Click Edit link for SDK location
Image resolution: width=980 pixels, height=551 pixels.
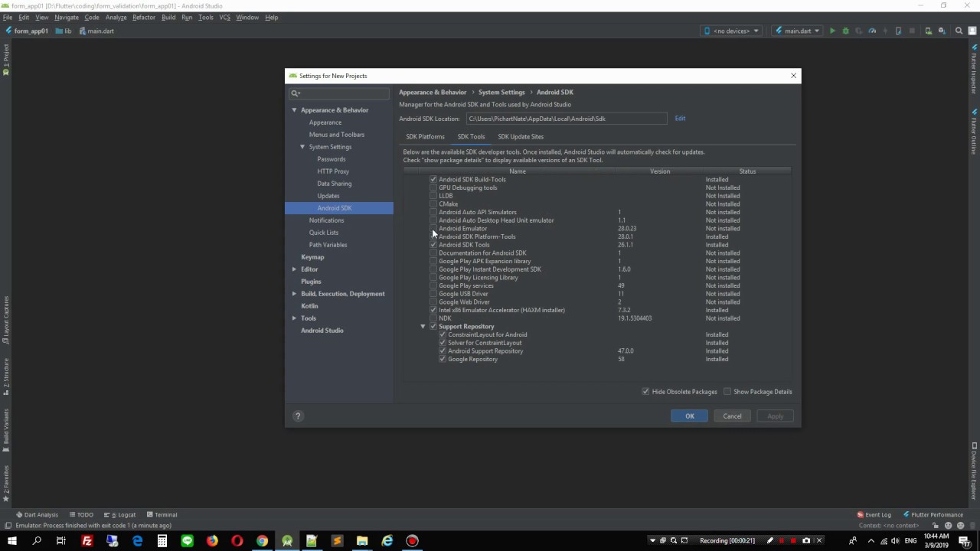(x=680, y=119)
